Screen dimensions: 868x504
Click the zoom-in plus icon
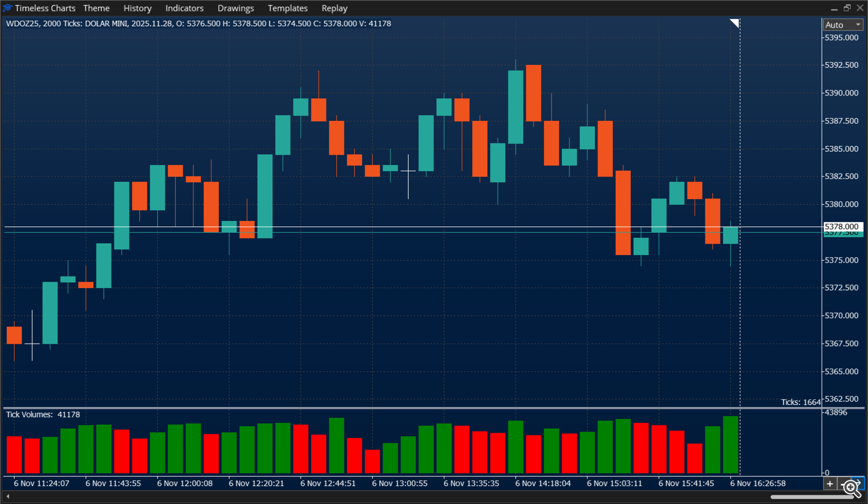tap(829, 483)
